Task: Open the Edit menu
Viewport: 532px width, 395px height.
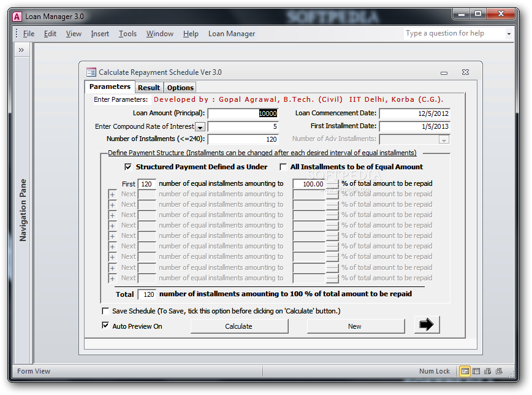Action: [50, 34]
